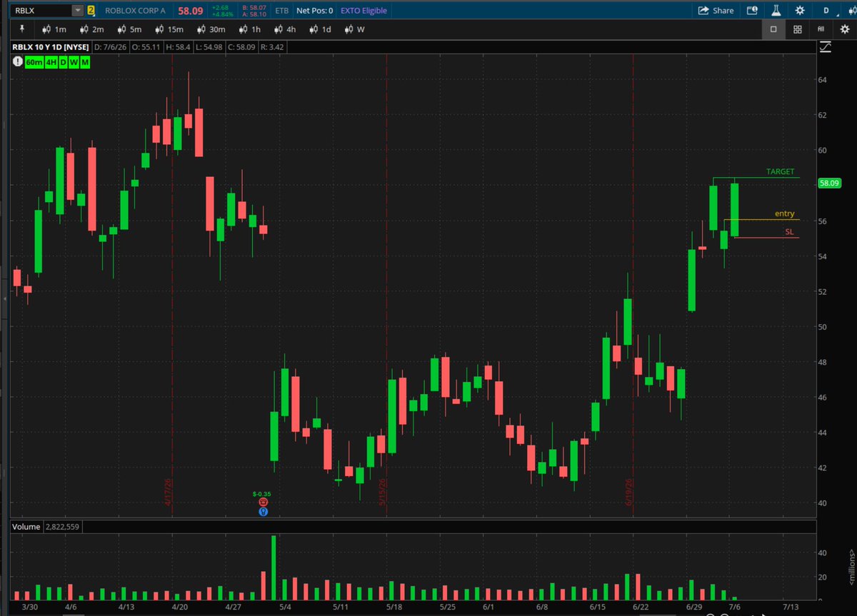This screenshot has width=857, height=616.
Task: Open the D aggregation period dropdown
Action: coord(826,11)
